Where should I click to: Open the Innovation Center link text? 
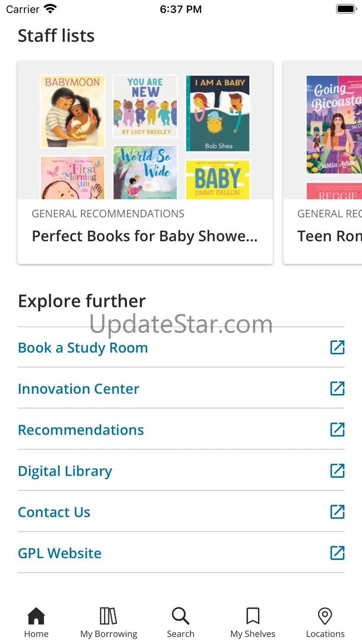tap(78, 389)
